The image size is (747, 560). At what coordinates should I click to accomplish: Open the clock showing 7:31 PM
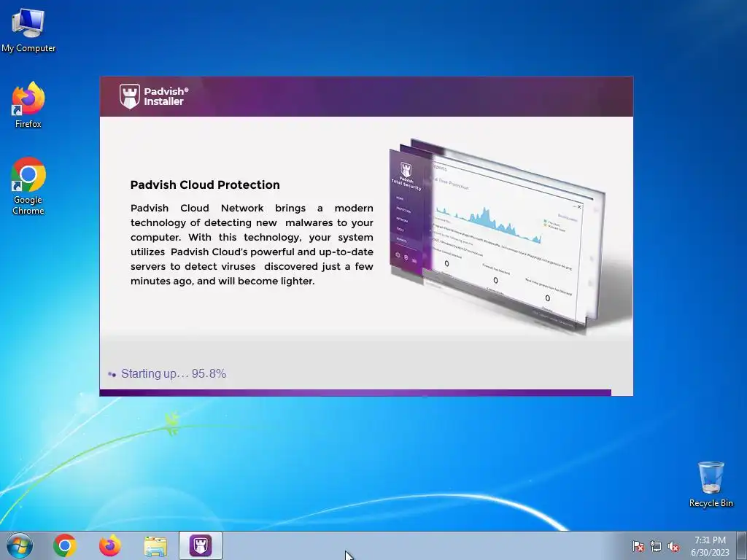pyautogui.click(x=710, y=546)
